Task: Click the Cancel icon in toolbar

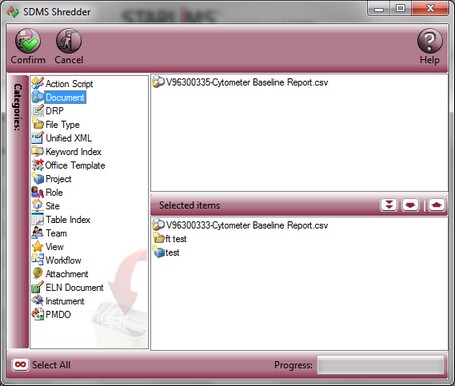Action: 69,41
